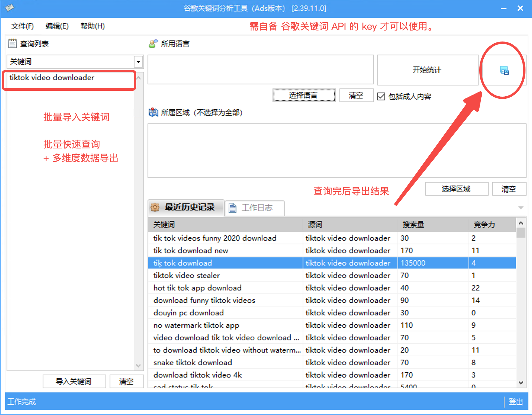Click keyword list scroll down arrow
This screenshot has height=415, width=532.
pos(138,365)
